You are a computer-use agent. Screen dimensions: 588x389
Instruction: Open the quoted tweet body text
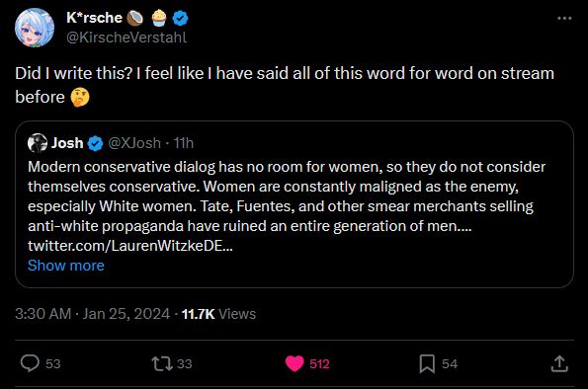287,196
